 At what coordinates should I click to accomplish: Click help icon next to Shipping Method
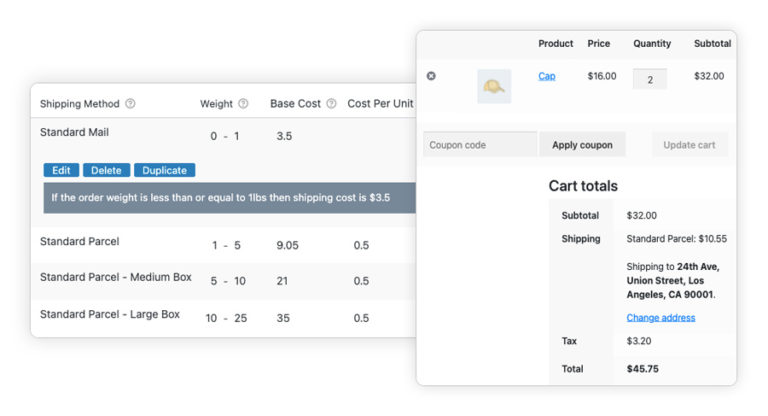[x=131, y=104]
